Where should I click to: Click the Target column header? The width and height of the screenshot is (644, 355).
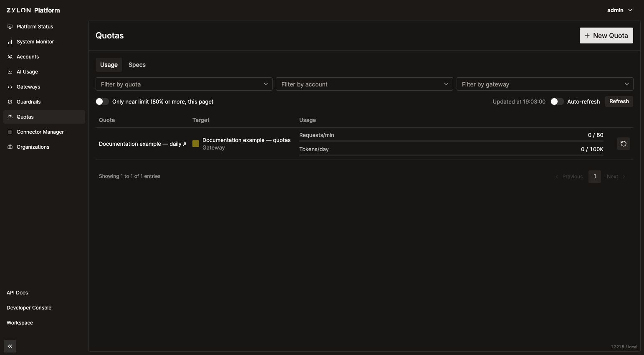click(201, 120)
